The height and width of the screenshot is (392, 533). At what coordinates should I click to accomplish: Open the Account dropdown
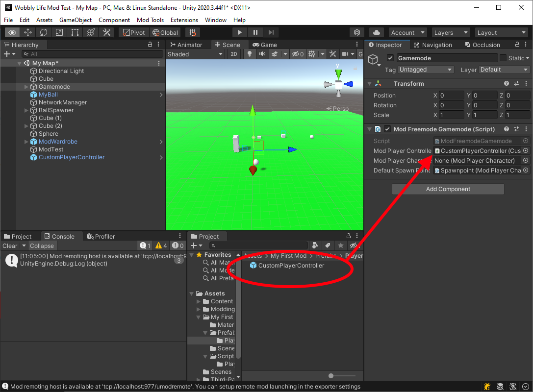point(407,33)
